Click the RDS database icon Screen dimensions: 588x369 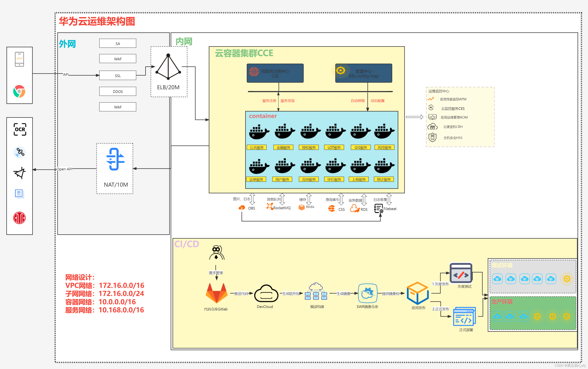pyautogui.click(x=355, y=208)
